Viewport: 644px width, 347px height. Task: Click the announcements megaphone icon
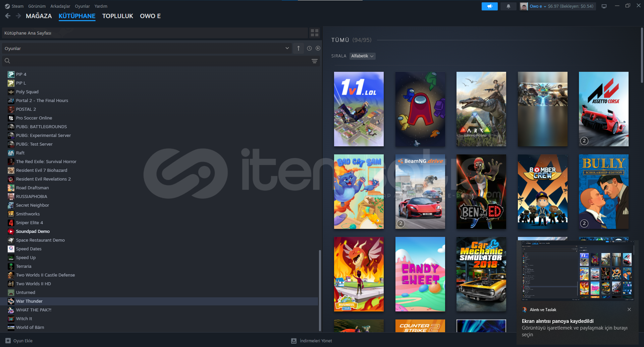(489, 6)
